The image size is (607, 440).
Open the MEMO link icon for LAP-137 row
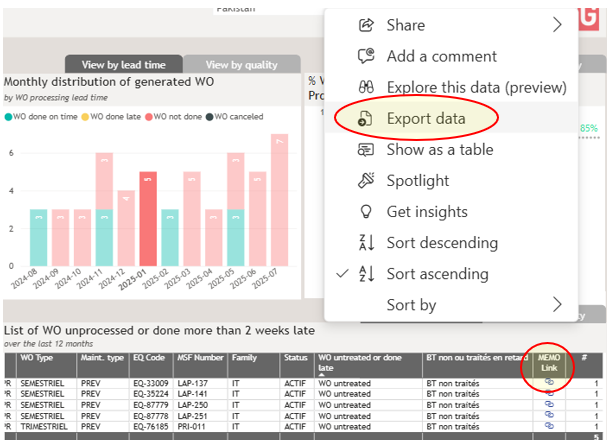tap(549, 382)
